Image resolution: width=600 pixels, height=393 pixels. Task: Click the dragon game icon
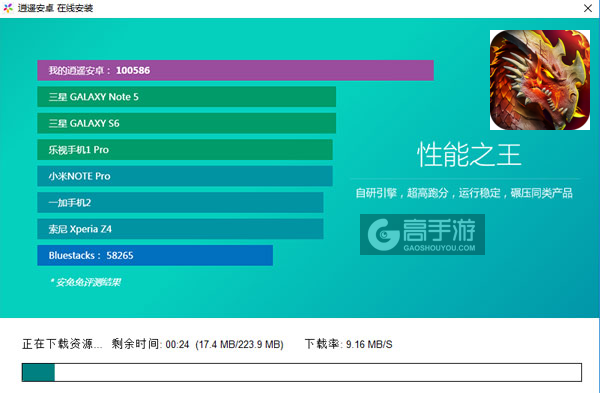tap(540, 80)
